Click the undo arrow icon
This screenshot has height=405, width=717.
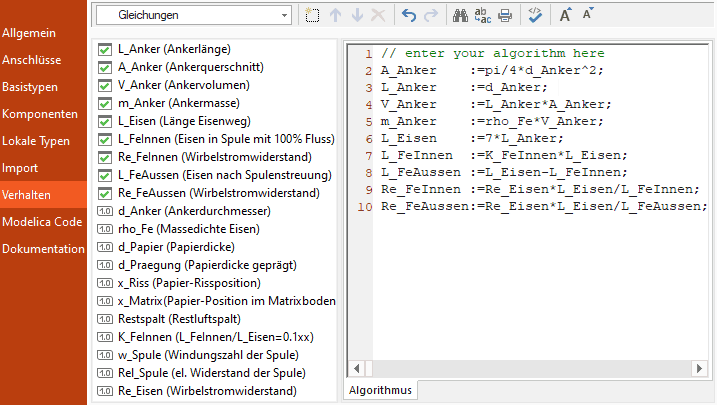coord(408,16)
